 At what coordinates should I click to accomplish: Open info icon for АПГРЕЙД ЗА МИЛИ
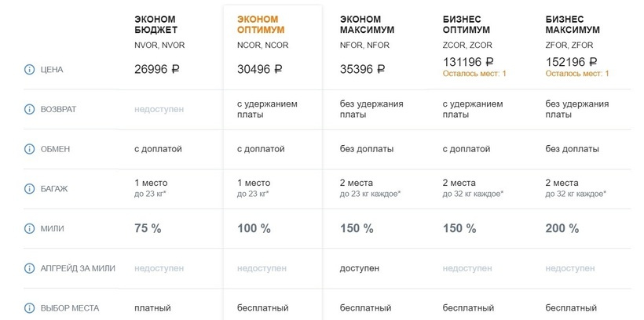click(29, 268)
